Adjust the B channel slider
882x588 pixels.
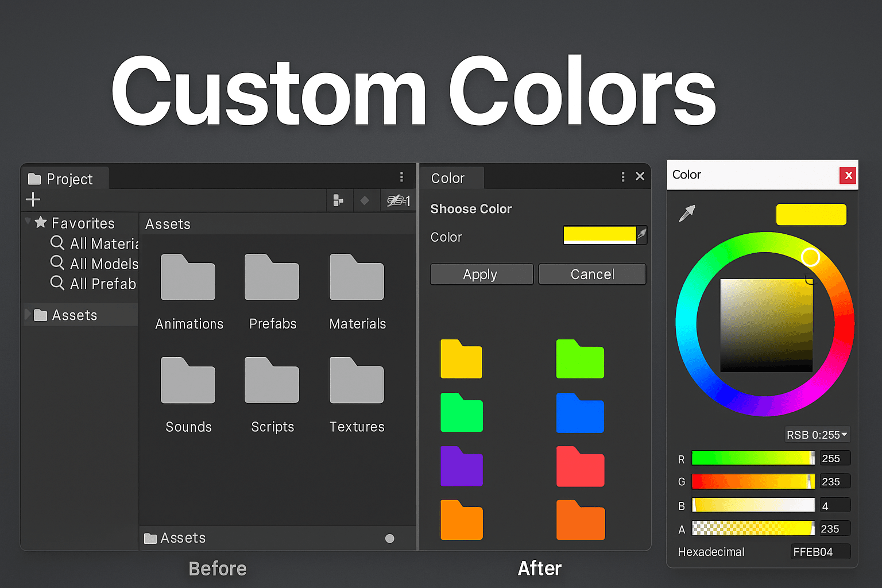coord(753,505)
